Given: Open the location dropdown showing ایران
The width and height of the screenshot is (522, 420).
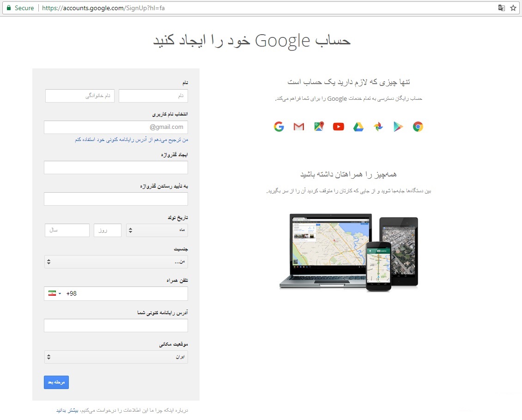Looking at the screenshot, I should (x=116, y=357).
